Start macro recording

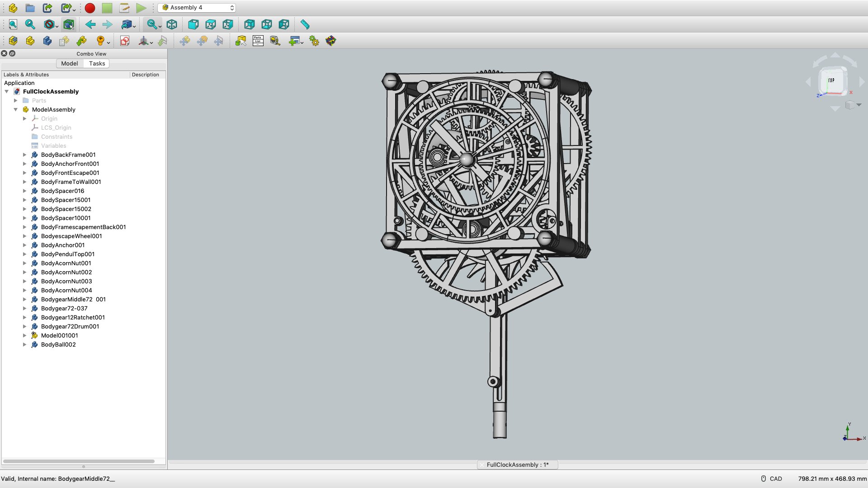pos(90,8)
